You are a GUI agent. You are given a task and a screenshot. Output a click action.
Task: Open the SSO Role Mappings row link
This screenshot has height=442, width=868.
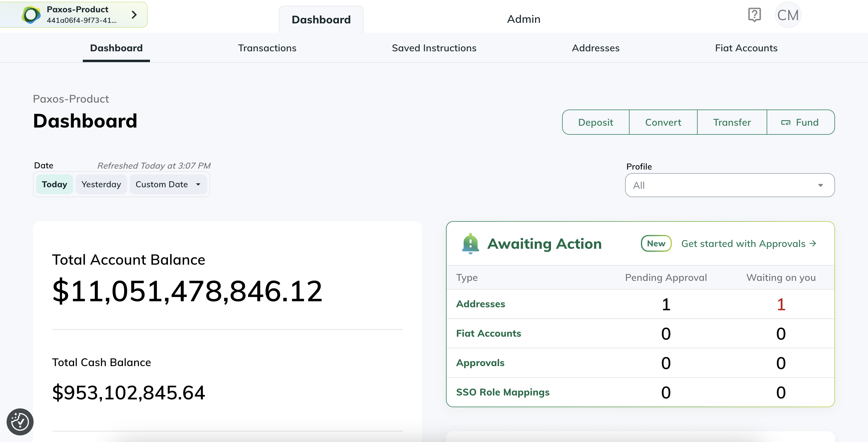502,392
